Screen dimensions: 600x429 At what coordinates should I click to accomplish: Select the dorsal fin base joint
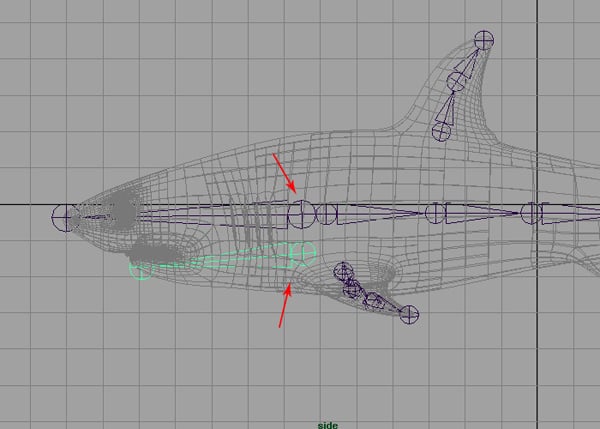[x=442, y=131]
